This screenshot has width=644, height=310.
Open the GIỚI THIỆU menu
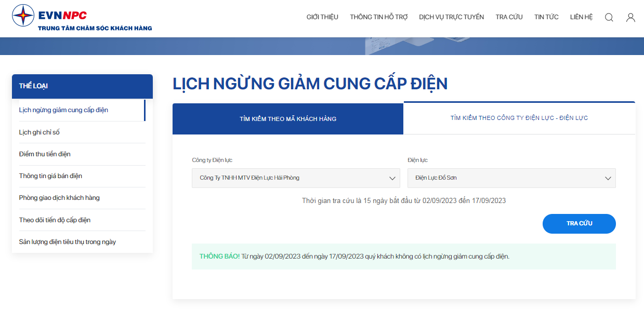pos(322,17)
